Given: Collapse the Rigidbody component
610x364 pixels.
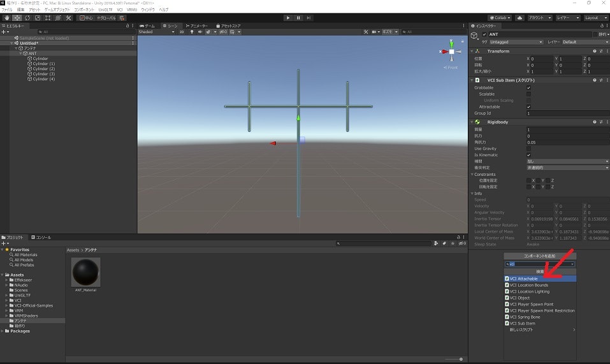Looking at the screenshot, I should 472,122.
